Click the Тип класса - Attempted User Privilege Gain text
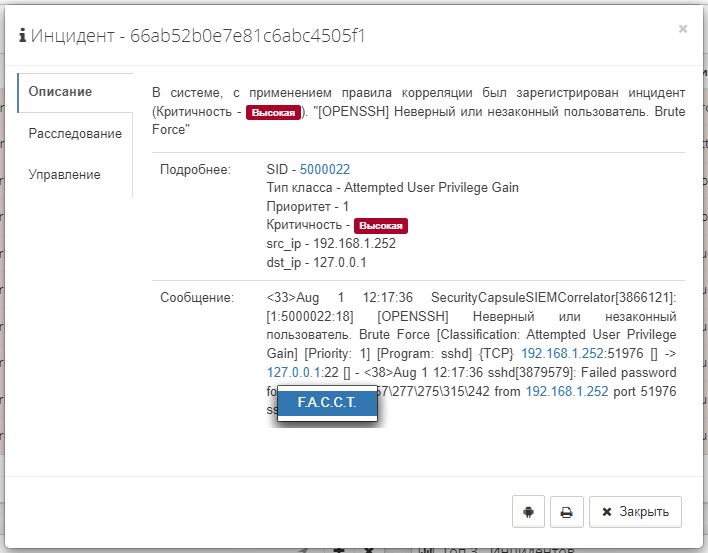708x553 pixels. pyautogui.click(x=392, y=188)
